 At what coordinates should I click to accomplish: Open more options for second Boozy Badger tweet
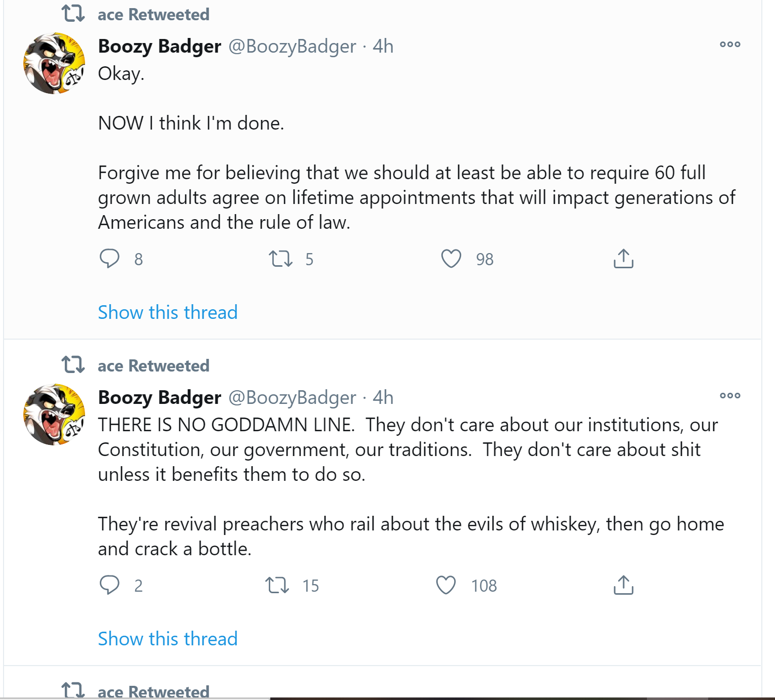pos(730,396)
